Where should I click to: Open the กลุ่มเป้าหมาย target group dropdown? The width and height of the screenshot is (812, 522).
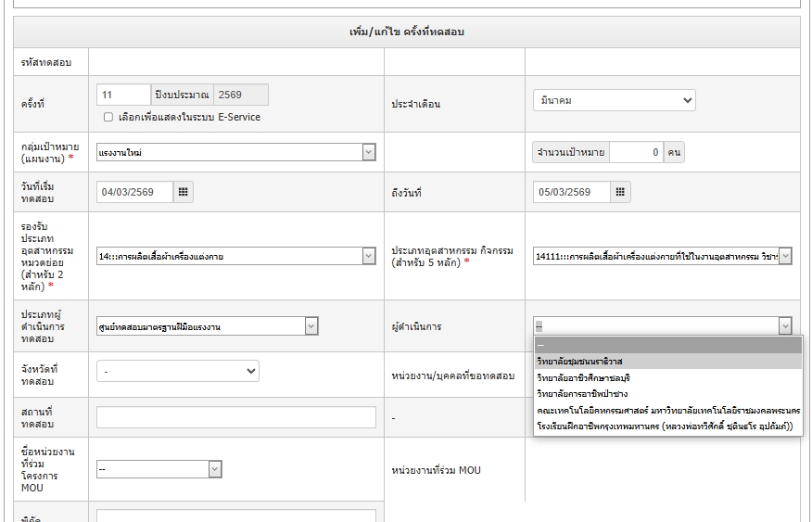235,152
